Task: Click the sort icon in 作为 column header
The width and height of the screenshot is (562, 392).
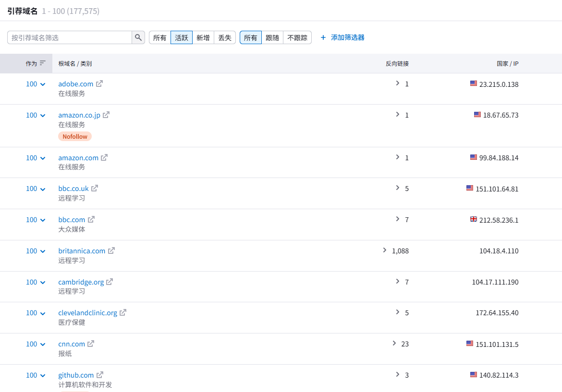Action: coord(43,63)
